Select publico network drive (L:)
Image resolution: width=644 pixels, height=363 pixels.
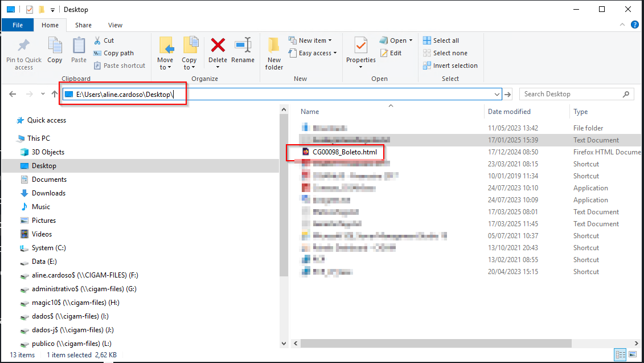click(x=65, y=343)
